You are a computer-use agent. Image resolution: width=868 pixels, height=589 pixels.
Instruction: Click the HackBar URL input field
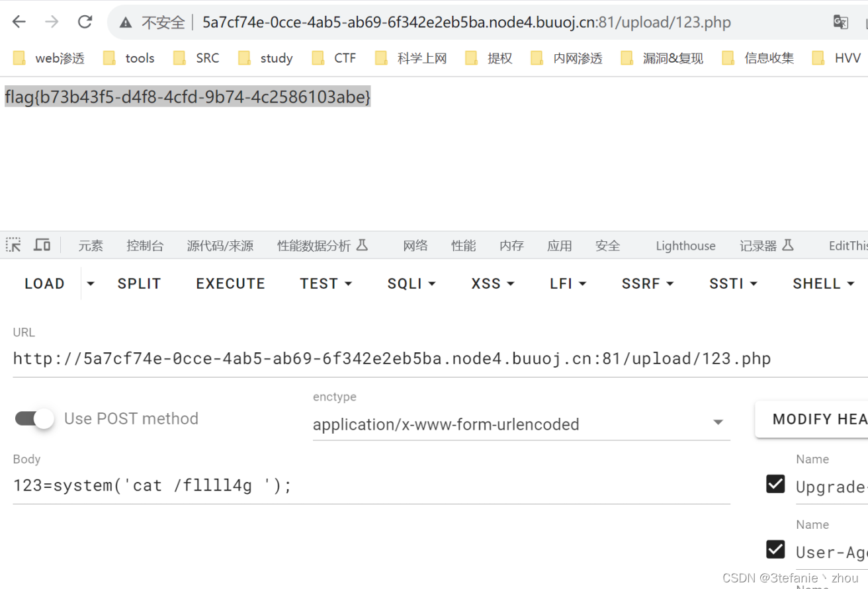pyautogui.click(x=440, y=359)
